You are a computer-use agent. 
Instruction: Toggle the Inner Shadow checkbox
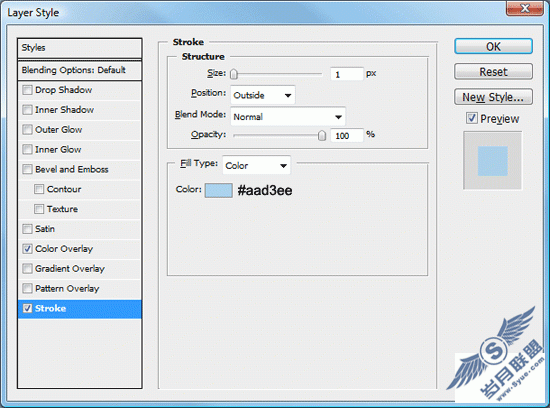click(27, 110)
